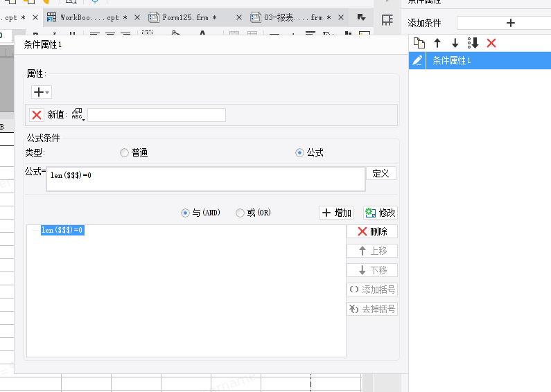Click the 添加括号 button

pyautogui.click(x=372, y=289)
